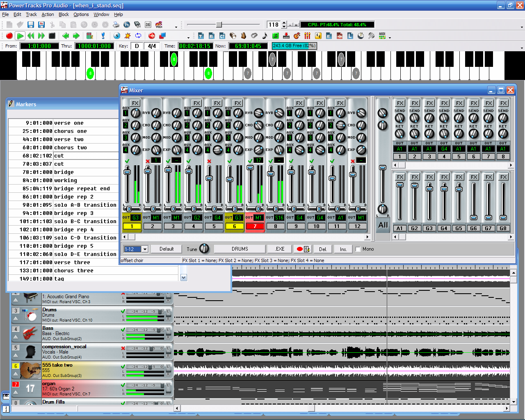Click the .EXE button in Mixer

pos(280,249)
